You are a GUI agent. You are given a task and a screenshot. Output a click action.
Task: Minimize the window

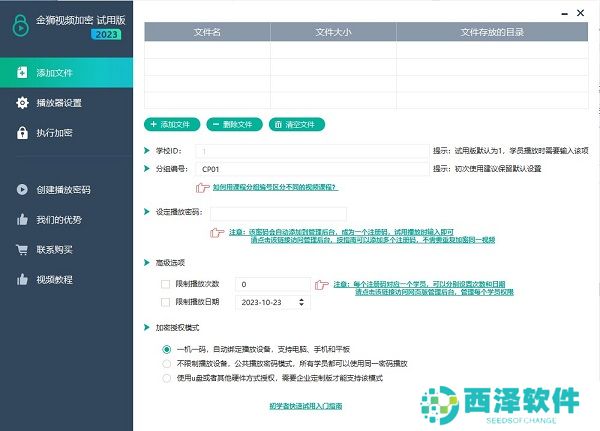pos(564,13)
